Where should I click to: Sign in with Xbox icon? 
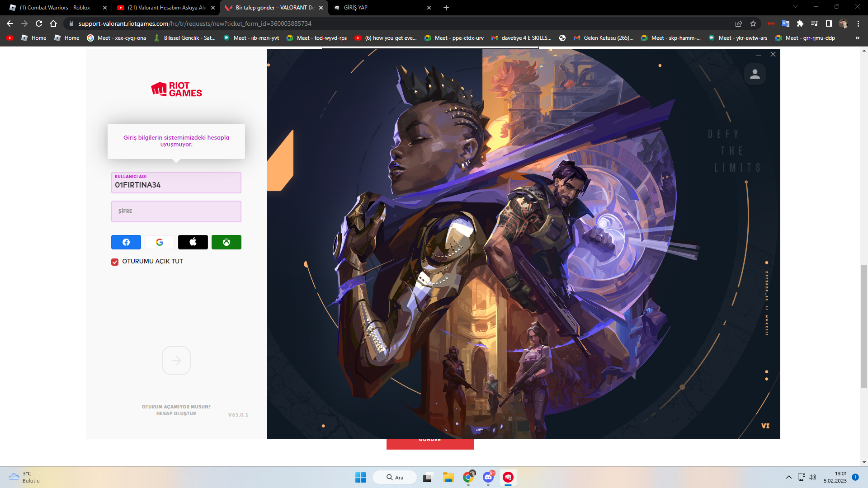[x=226, y=242]
